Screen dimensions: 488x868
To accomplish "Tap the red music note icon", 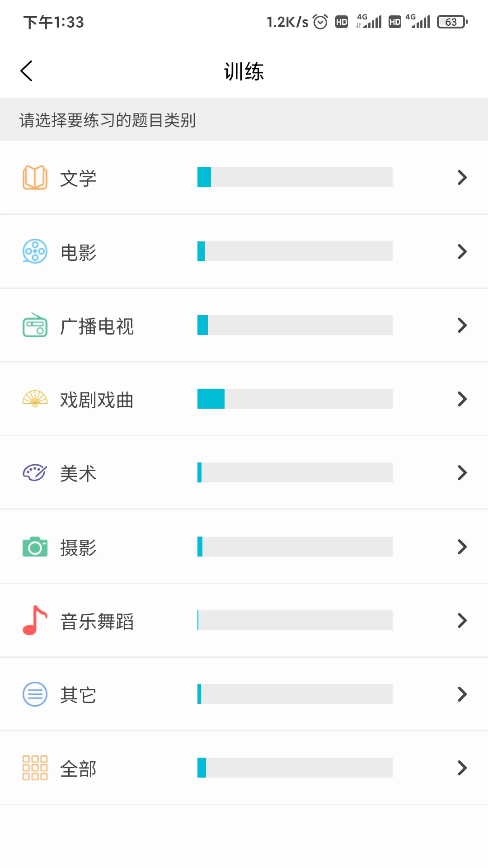I will point(35,620).
